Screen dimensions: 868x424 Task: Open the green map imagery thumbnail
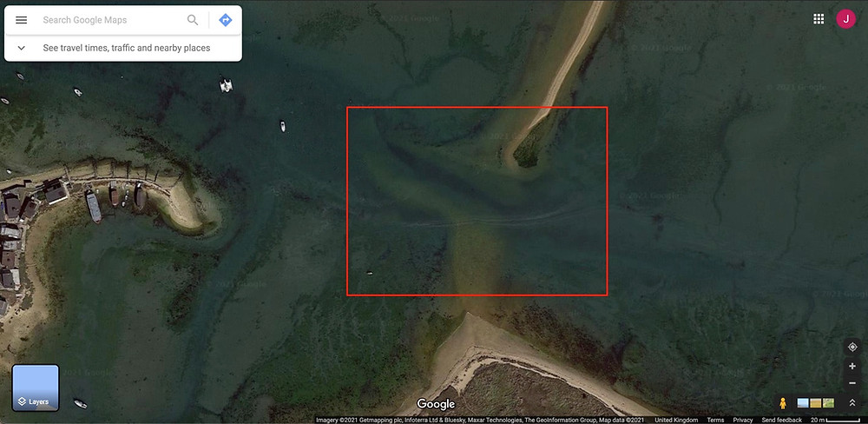pos(829,403)
